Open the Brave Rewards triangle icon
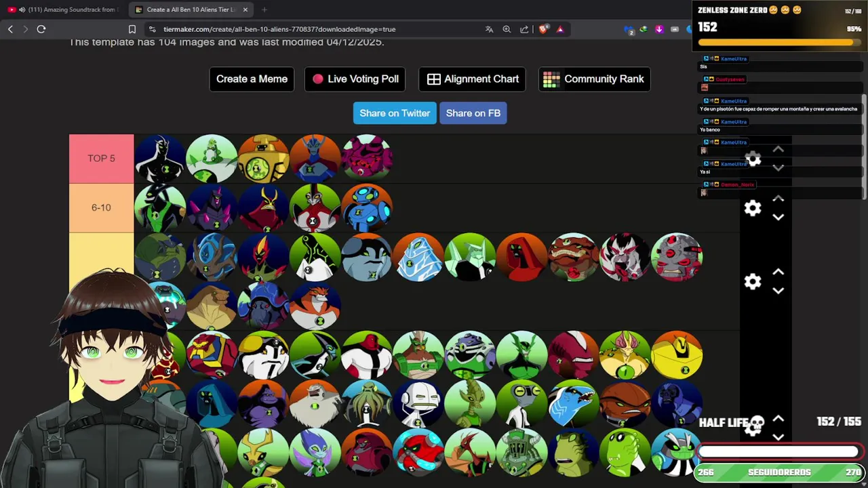The width and height of the screenshot is (868, 488). (x=560, y=29)
